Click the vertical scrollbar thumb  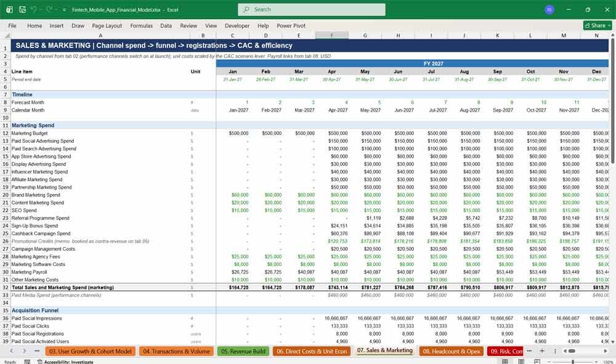(x=612, y=101)
